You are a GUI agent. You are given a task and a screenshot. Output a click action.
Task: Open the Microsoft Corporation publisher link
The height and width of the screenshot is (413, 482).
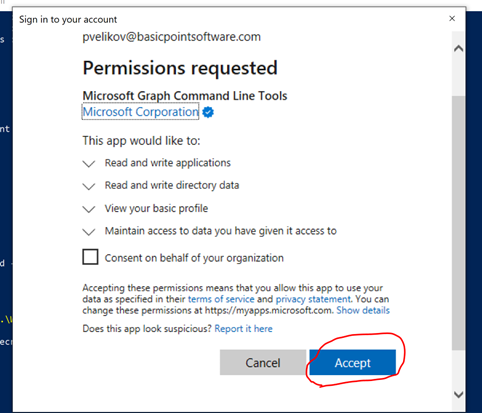pos(141,112)
